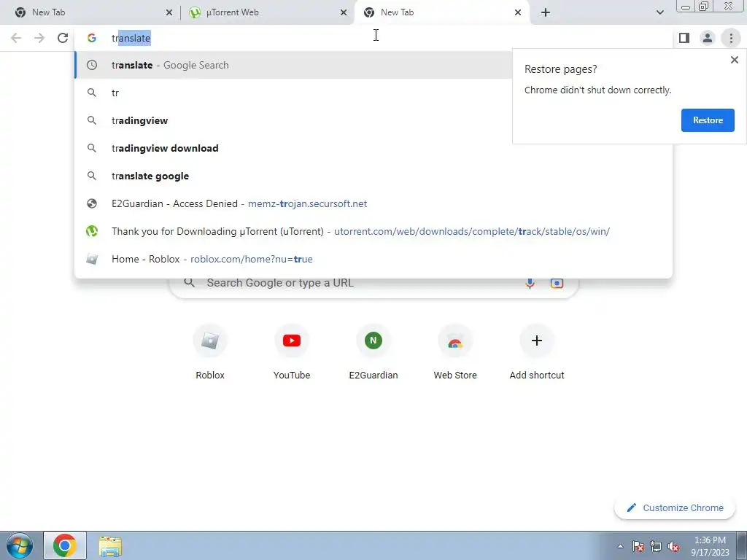Click the Action Center flag tray icon
This screenshot has width=747, height=560.
tap(638, 546)
